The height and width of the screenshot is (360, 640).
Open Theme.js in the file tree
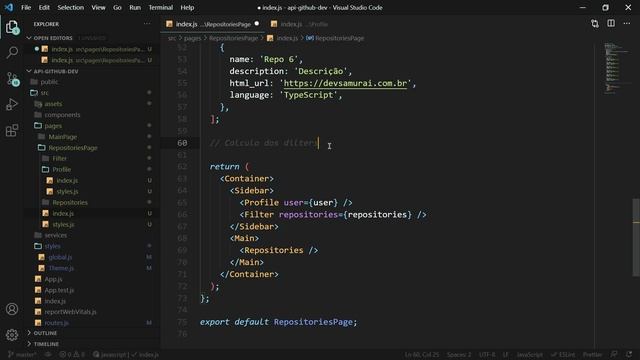coord(61,268)
